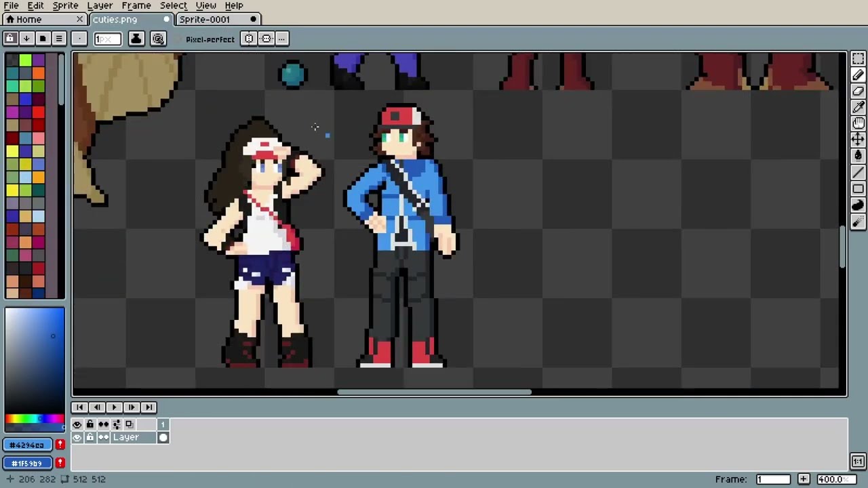Screen dimensions: 868x488
Task: Click the hue spectrum slider
Action: pos(35,420)
